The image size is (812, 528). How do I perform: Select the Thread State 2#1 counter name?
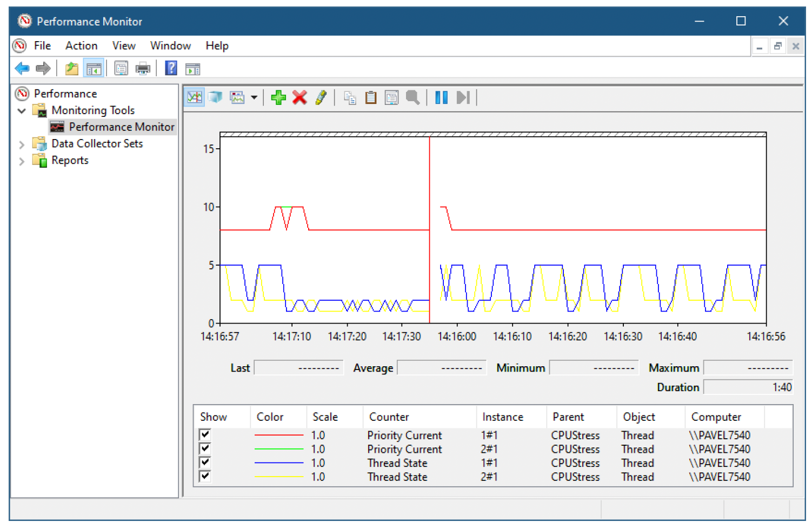(397, 477)
